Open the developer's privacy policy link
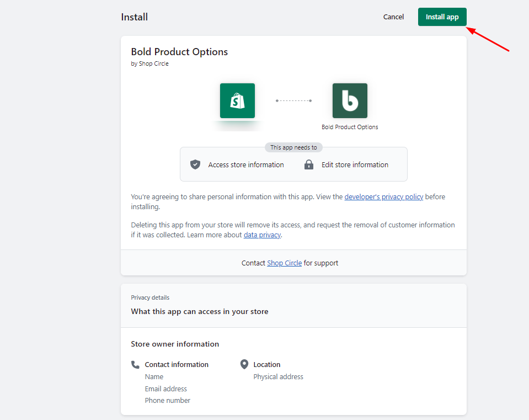Viewport: 529px width, 420px height. 383,196
